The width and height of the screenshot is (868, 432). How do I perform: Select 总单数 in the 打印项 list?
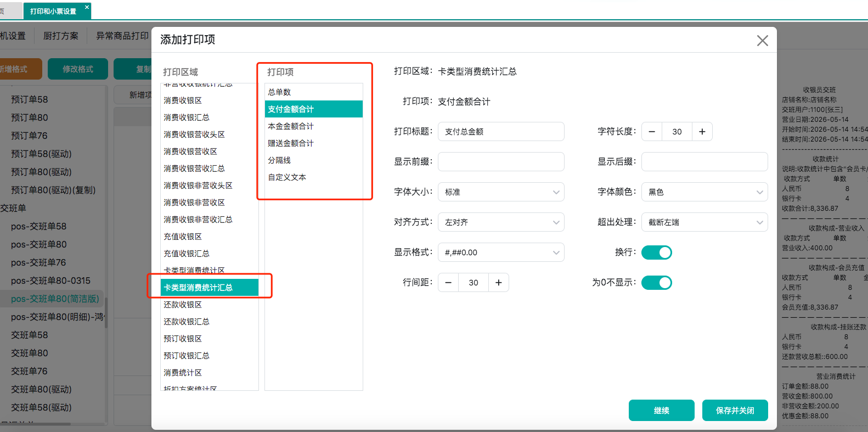click(x=314, y=92)
